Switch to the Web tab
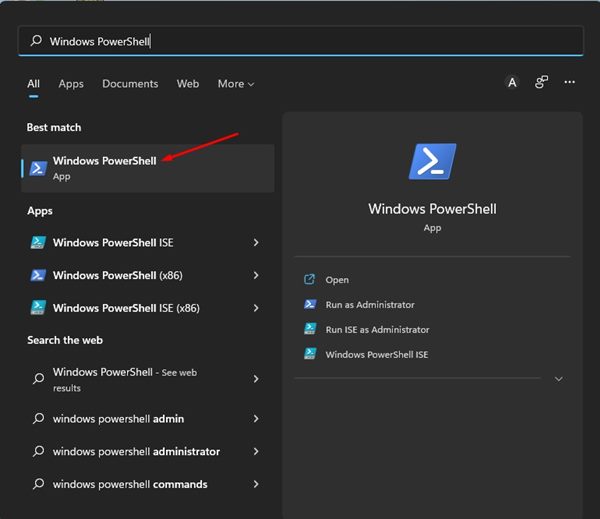 (188, 83)
